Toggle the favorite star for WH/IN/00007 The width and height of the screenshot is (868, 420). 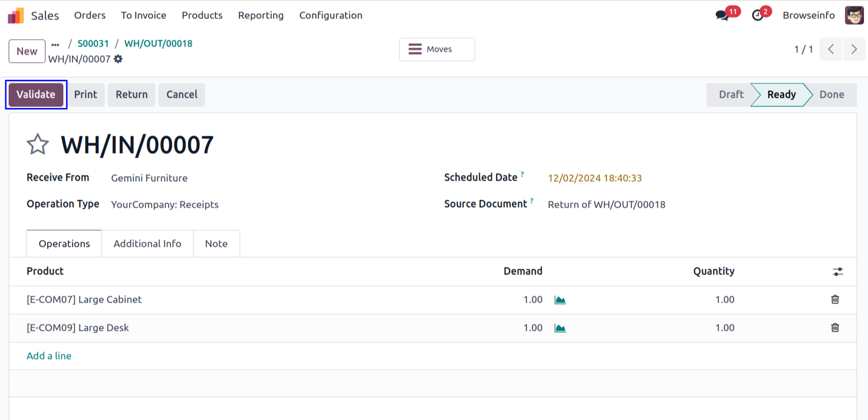(x=38, y=144)
